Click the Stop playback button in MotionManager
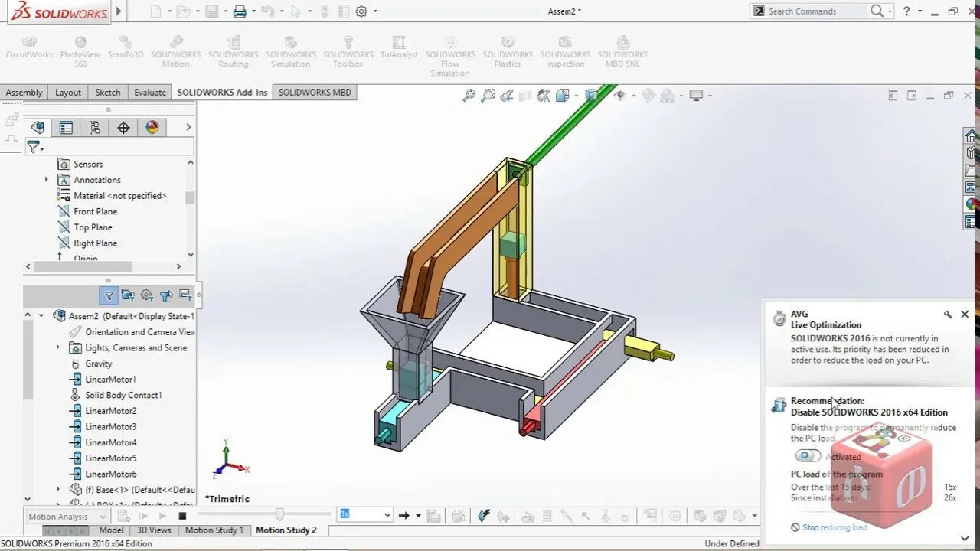The height and width of the screenshot is (551, 980). [x=181, y=517]
